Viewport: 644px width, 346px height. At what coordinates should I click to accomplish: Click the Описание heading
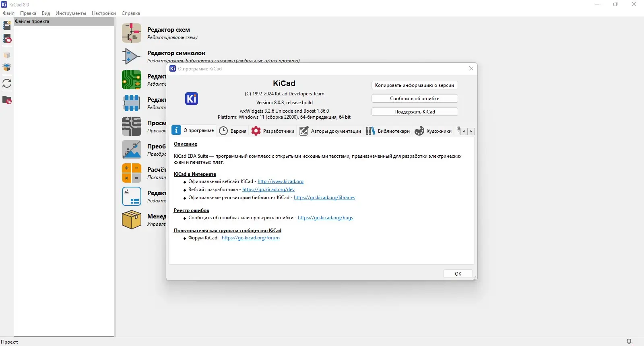coord(186,144)
